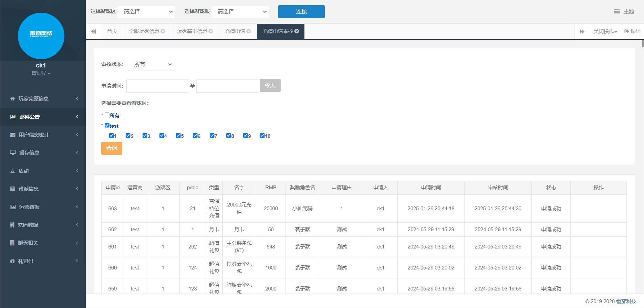The height and width of the screenshot is (308, 644).
Task: Click the picture icon beside 运营数据
Action: (x=13, y=207)
